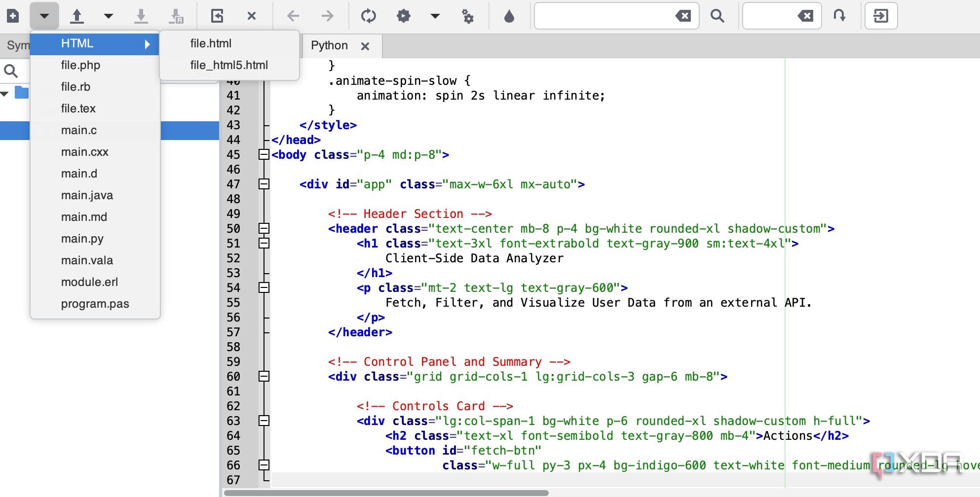Navigate back with left arrow icon
Screen dimensions: 980x497
(x=293, y=16)
